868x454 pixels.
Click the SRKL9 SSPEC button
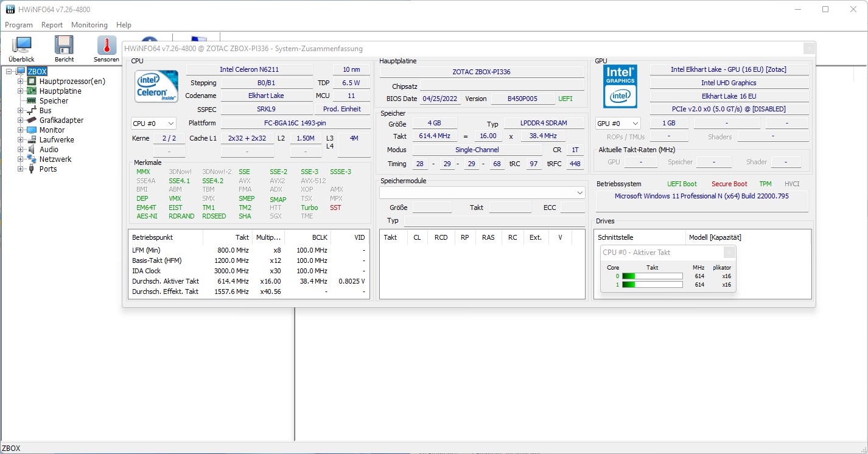[266, 109]
